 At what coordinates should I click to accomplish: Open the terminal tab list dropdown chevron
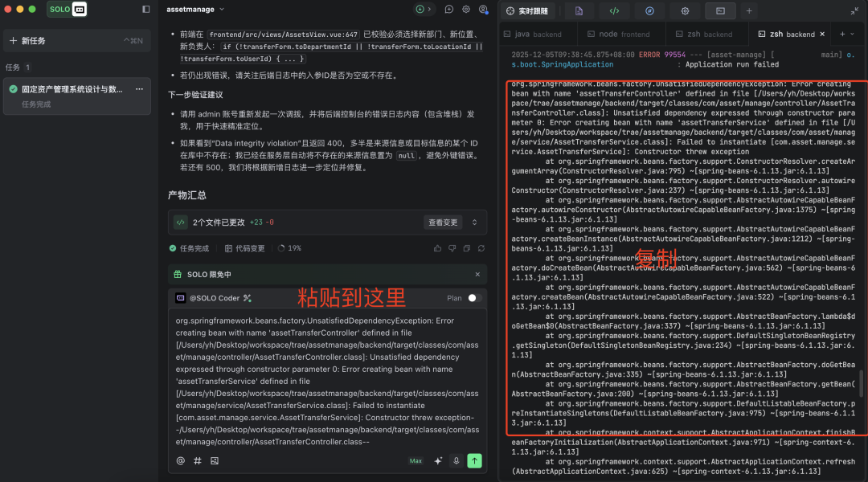pos(852,34)
